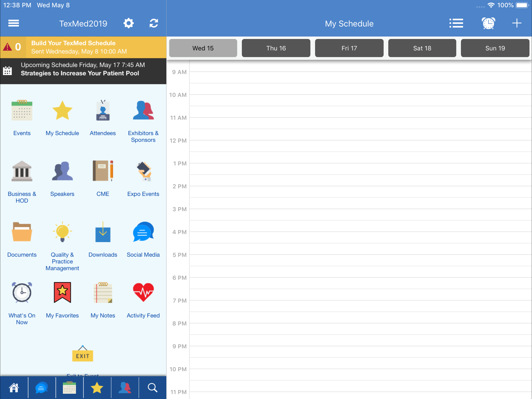532x399 pixels.
Task: Tap the Wi-Fi icon in status bar
Action: pyautogui.click(x=491, y=5)
